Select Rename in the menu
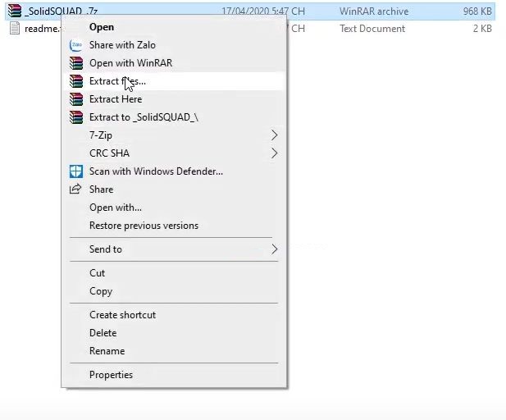Image resolution: width=506 pixels, height=420 pixels. (x=173, y=351)
